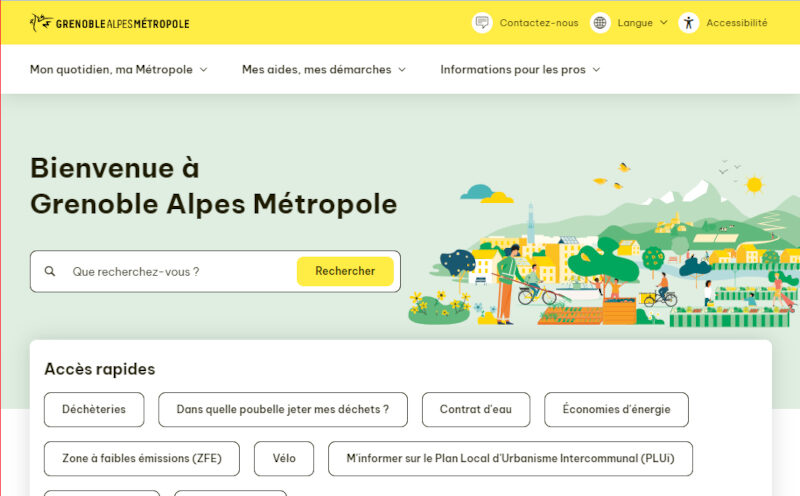This screenshot has height=496, width=800.
Task: Click chevron beside Informations pour les pros
Action: pyautogui.click(x=596, y=69)
